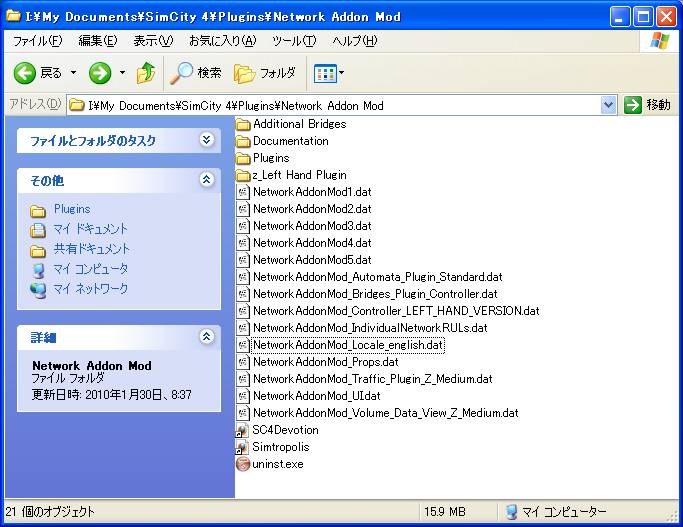Image resolution: width=683 pixels, height=527 pixels.
Task: Select NetworkAddonMod1.dat file icon
Action: click(x=243, y=192)
